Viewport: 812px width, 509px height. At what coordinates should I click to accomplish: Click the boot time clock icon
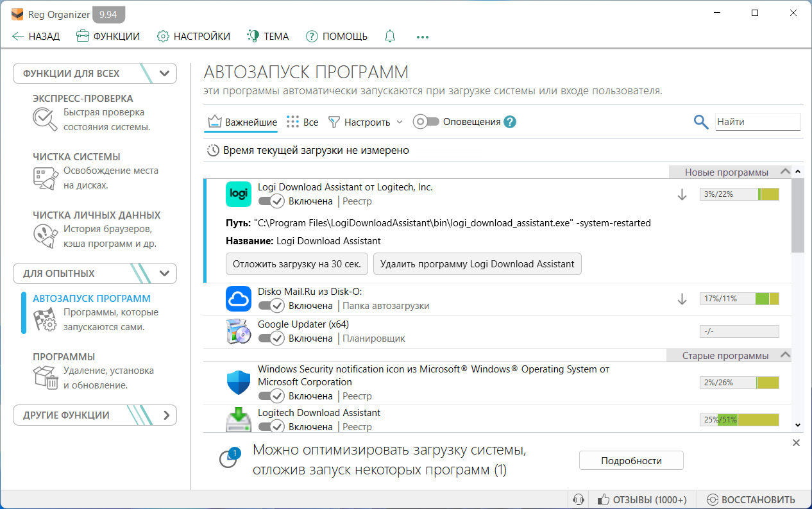tap(213, 151)
